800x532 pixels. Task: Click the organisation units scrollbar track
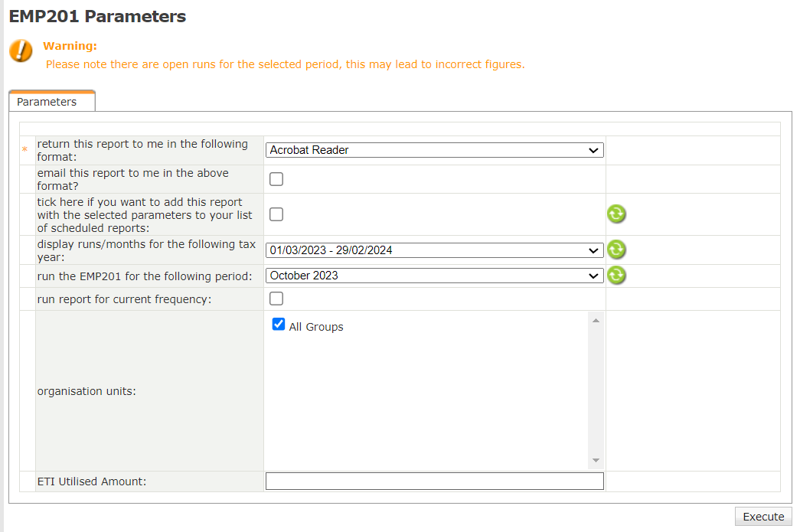(x=596, y=390)
